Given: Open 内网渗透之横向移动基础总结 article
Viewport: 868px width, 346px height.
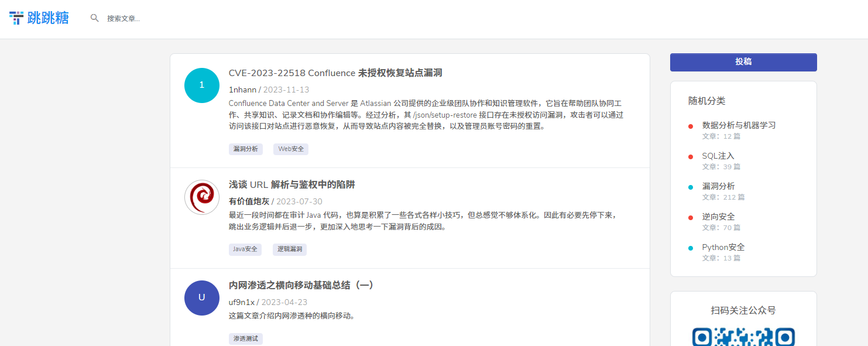Looking at the screenshot, I should click(x=301, y=285).
